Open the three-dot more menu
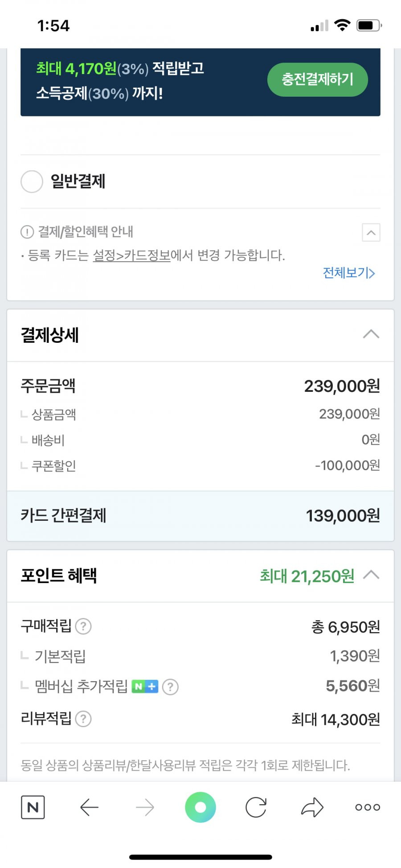401x868 pixels. click(368, 807)
